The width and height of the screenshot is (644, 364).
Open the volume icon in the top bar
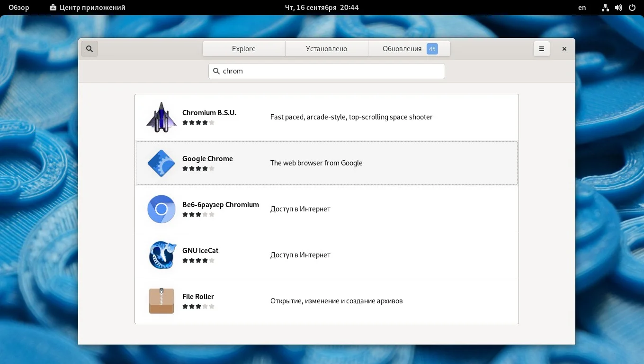point(618,7)
